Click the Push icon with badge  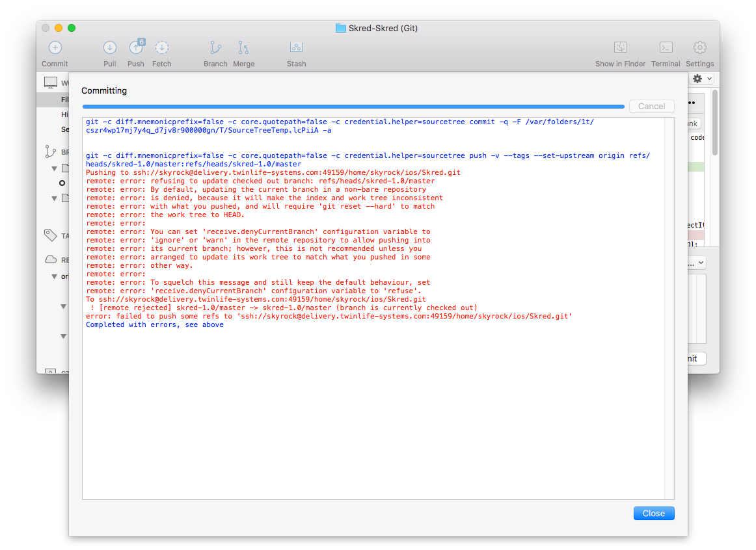(x=137, y=47)
